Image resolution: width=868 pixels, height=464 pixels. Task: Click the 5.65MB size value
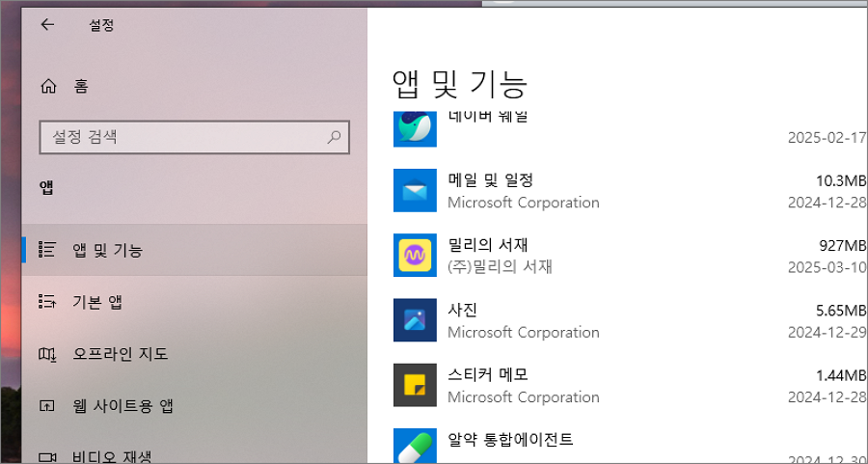coord(840,310)
